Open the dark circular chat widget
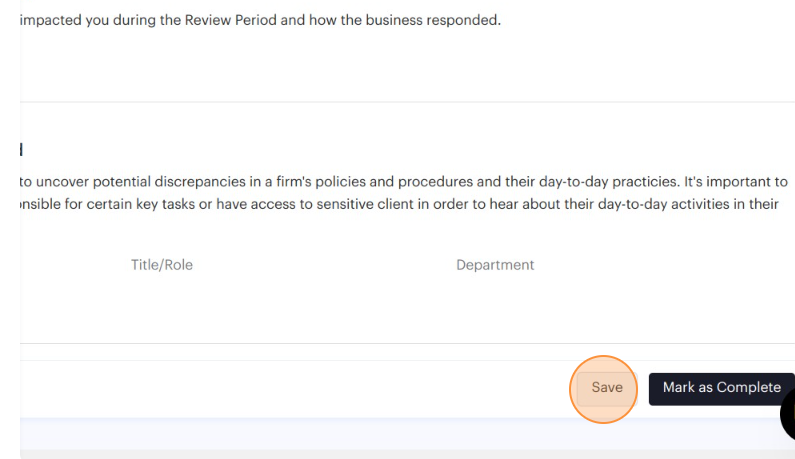Screen dimensions: 795x459 (790, 412)
